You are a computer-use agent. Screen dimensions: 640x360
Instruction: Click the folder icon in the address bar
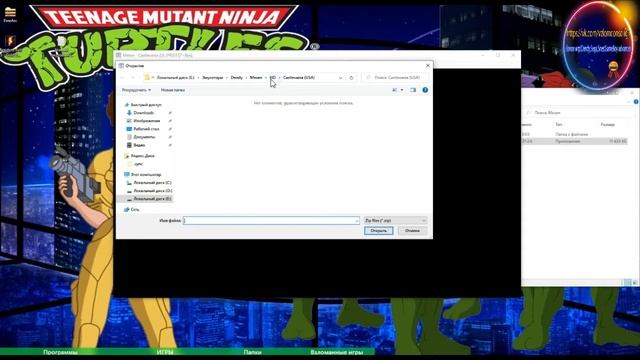coord(147,77)
